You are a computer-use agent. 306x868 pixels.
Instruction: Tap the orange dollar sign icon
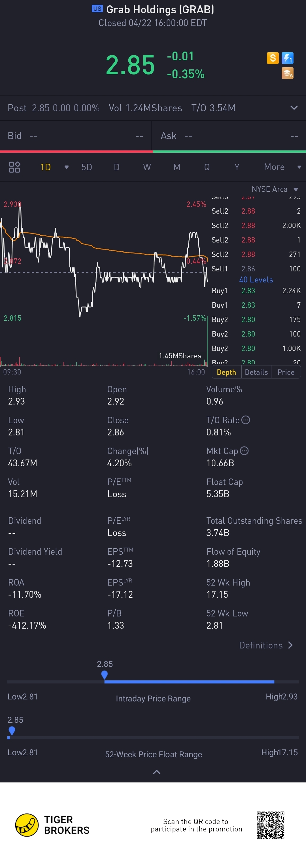coord(273,58)
